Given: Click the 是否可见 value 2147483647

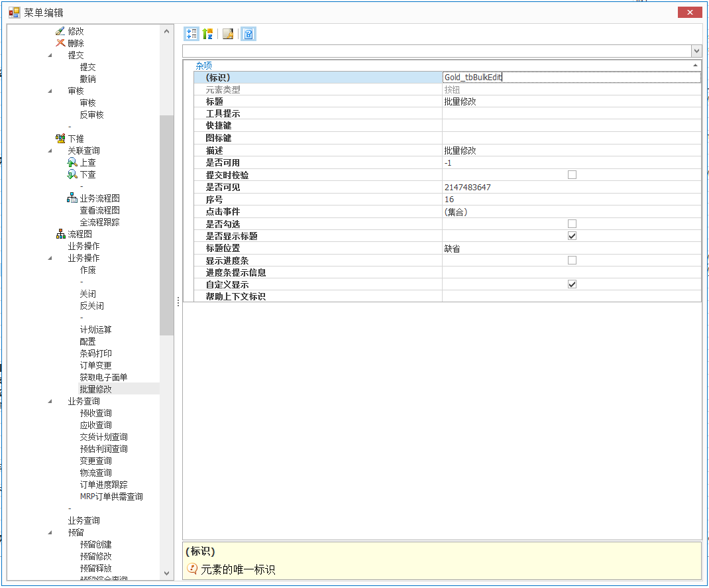Looking at the screenshot, I should click(x=572, y=187).
